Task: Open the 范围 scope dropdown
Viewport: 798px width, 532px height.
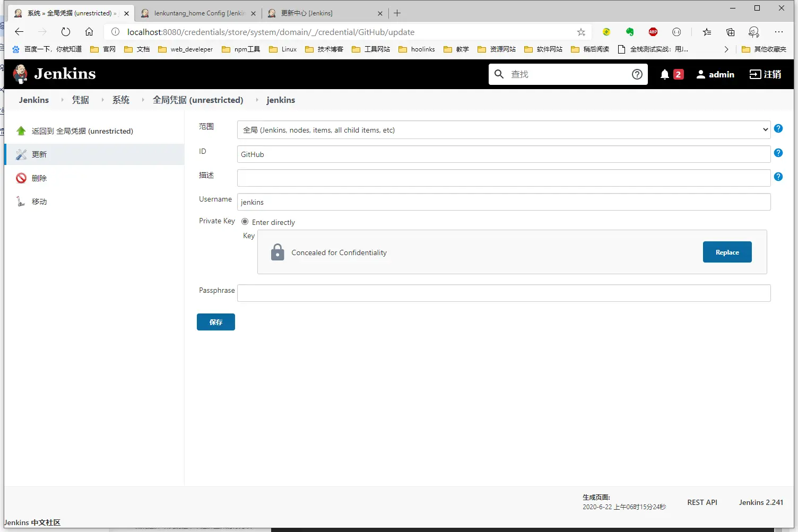Action: pyautogui.click(x=504, y=130)
